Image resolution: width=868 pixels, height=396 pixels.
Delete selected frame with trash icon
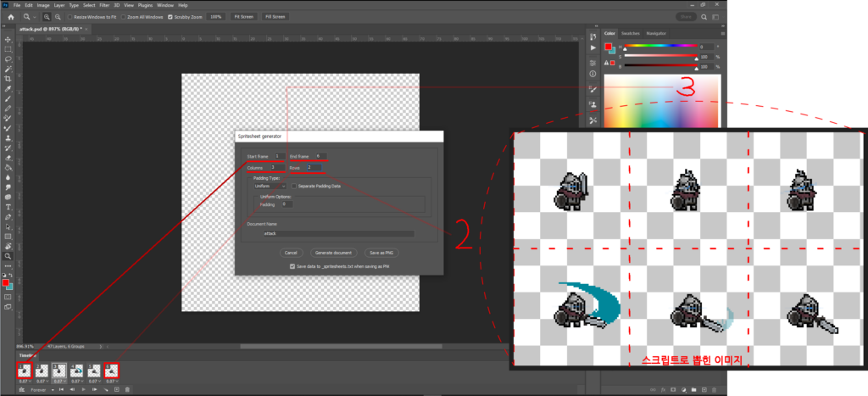[x=127, y=389]
